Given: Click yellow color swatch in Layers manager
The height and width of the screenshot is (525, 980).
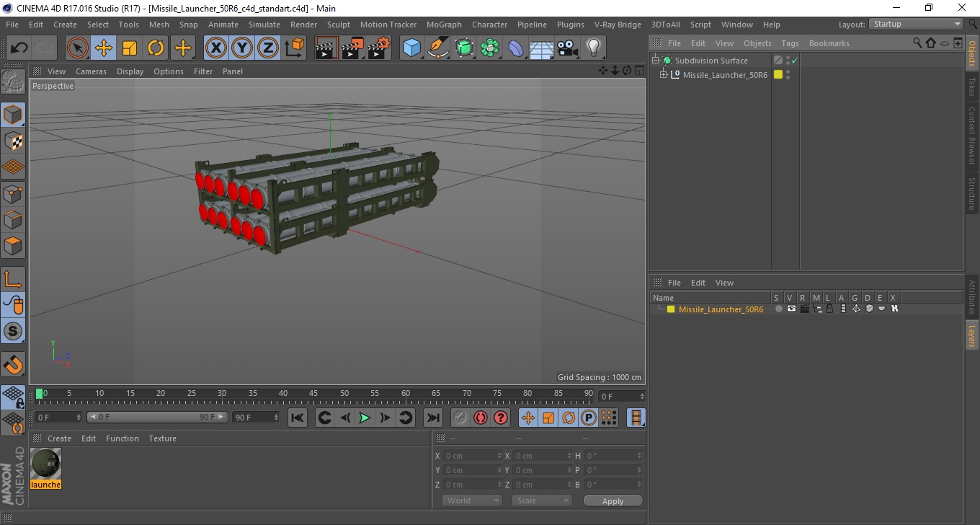Looking at the screenshot, I should [671, 309].
